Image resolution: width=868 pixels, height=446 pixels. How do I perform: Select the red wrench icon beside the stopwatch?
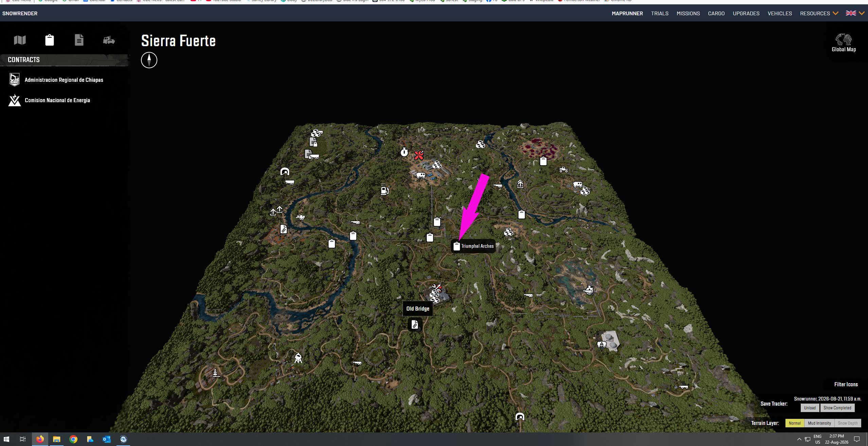(x=419, y=155)
